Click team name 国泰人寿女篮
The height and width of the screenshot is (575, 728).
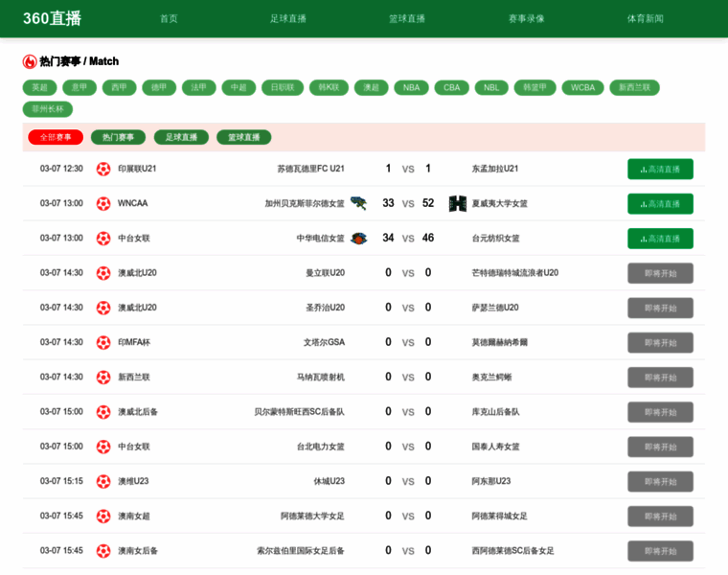pyautogui.click(x=495, y=447)
